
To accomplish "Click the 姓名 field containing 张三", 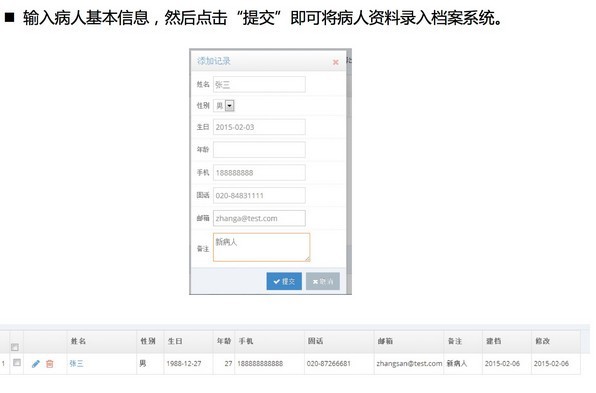I will tap(259, 84).
